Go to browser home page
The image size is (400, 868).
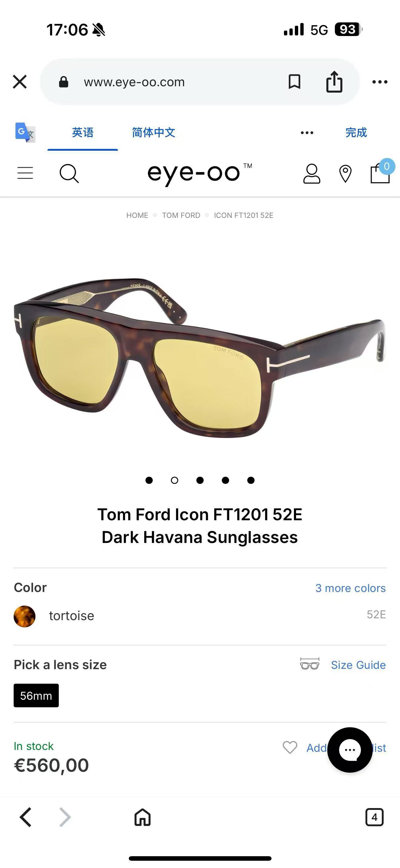click(x=142, y=817)
